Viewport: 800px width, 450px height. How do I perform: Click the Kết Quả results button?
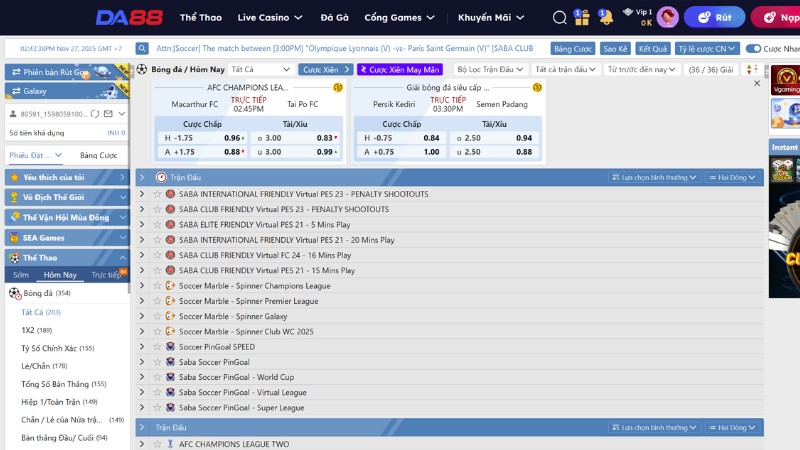tap(653, 49)
